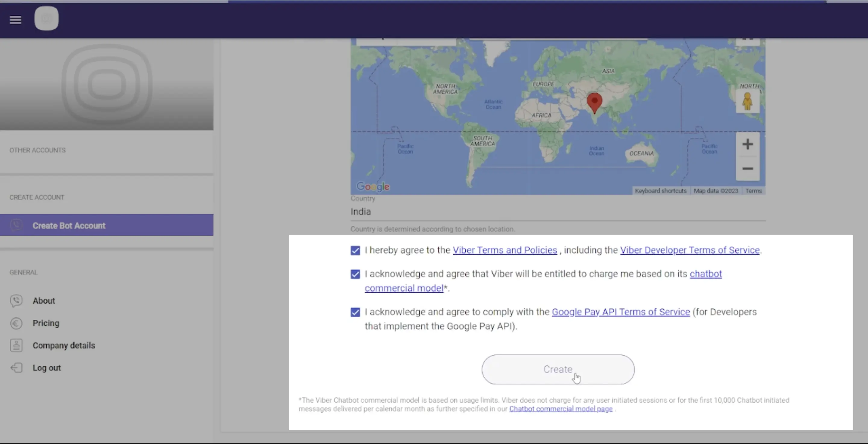868x444 pixels.
Task: Open Chatbot commercial model page link
Action: pos(561,409)
